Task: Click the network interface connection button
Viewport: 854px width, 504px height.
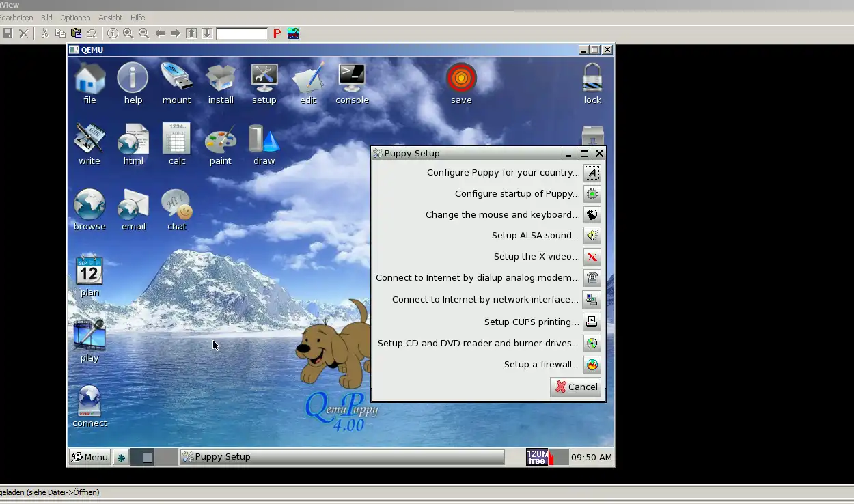Action: (x=592, y=300)
